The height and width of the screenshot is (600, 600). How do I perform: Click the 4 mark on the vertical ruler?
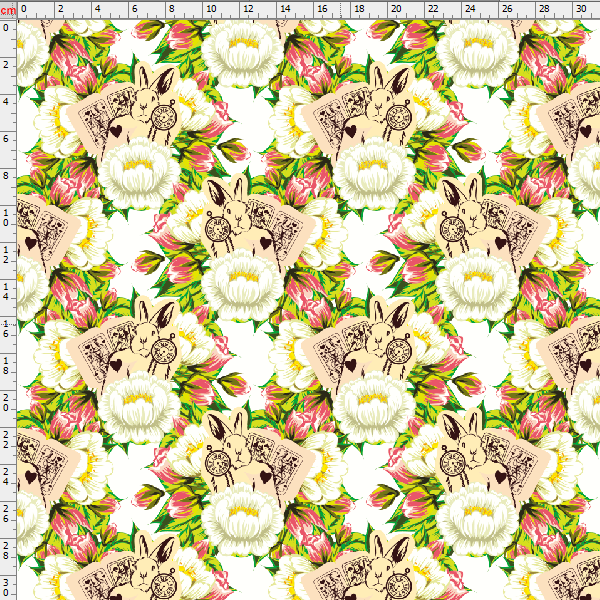(x=6, y=101)
